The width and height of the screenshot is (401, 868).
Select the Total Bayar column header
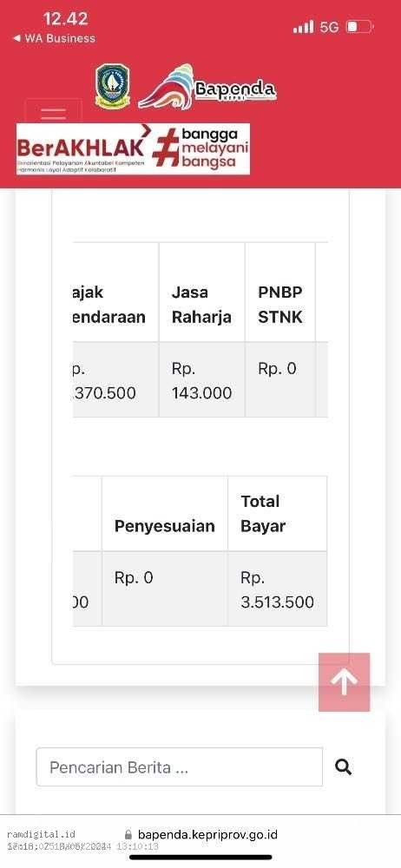click(x=277, y=514)
